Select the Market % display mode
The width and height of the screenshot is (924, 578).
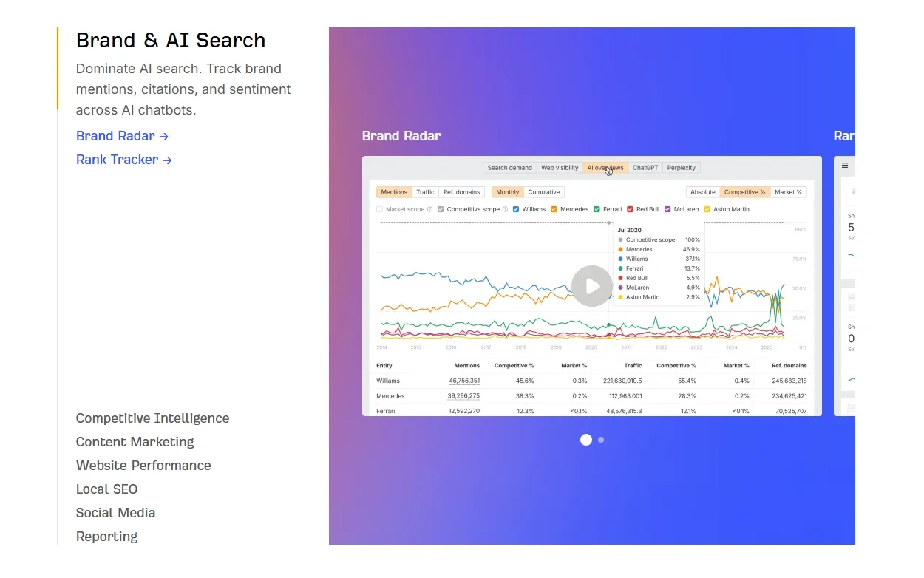point(788,191)
